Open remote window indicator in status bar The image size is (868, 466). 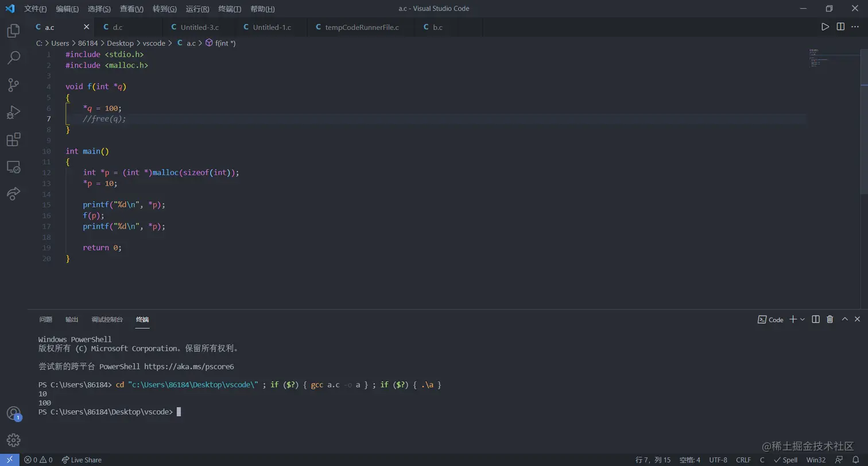tap(10, 460)
